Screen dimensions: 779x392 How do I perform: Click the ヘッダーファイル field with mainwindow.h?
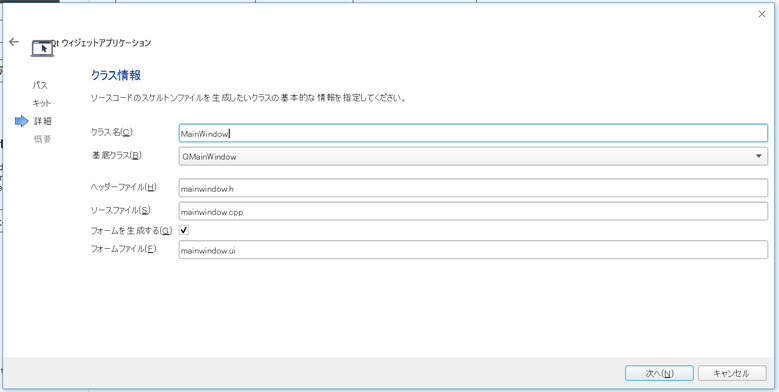coord(473,188)
